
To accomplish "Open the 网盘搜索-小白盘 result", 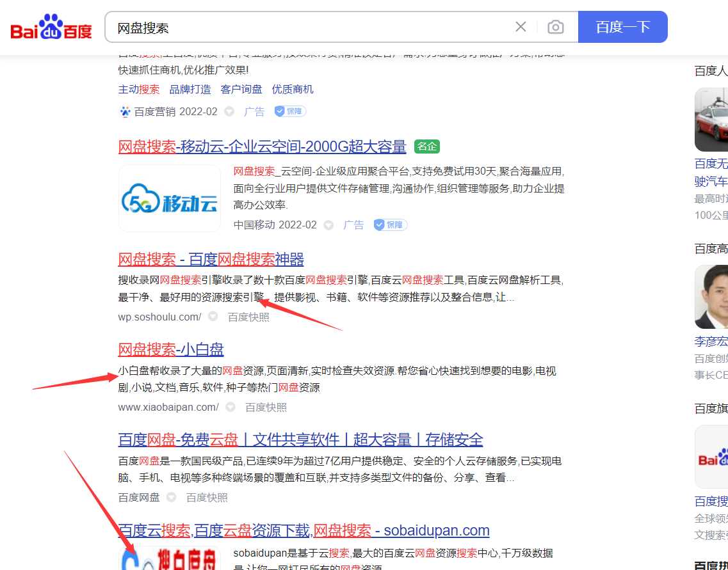I will point(171,349).
